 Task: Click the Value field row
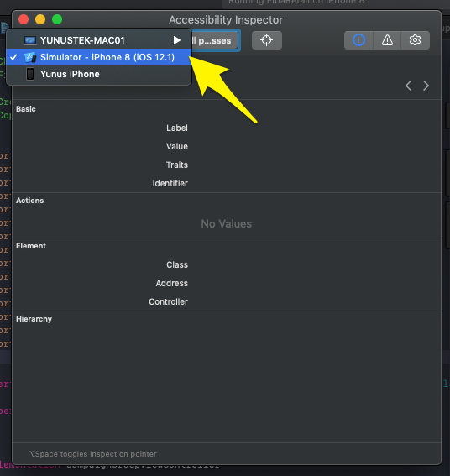[x=176, y=147]
